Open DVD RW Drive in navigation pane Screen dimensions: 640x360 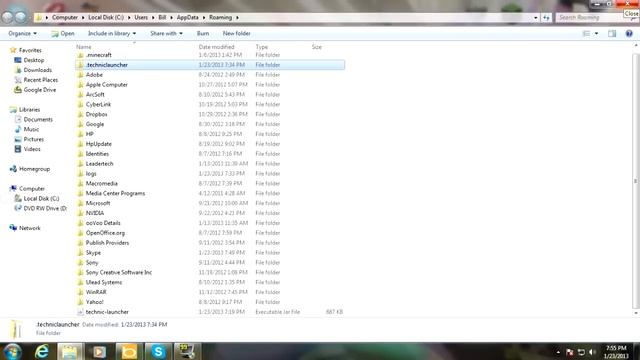click(x=40, y=208)
